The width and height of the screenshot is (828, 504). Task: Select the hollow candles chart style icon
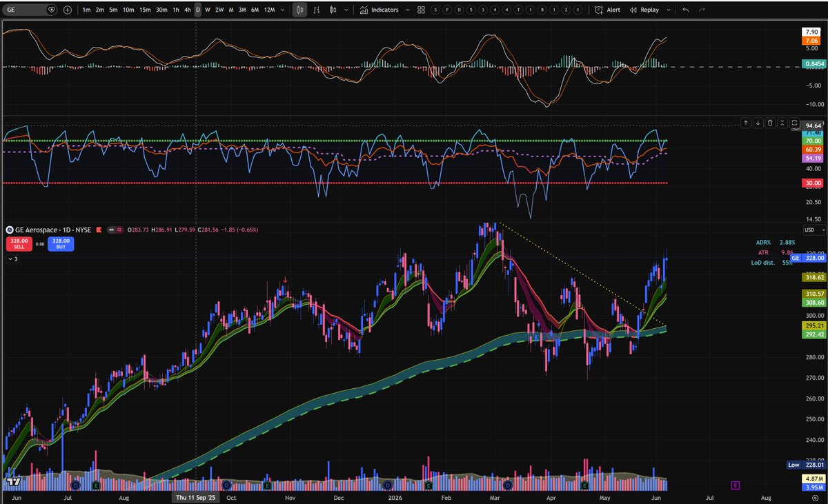click(x=300, y=10)
